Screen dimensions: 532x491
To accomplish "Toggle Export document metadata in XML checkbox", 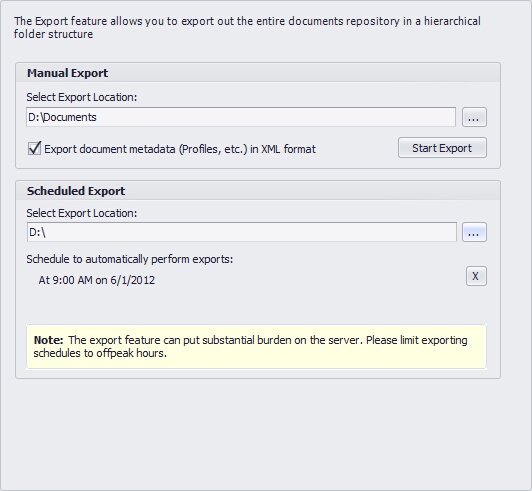I will [34, 149].
